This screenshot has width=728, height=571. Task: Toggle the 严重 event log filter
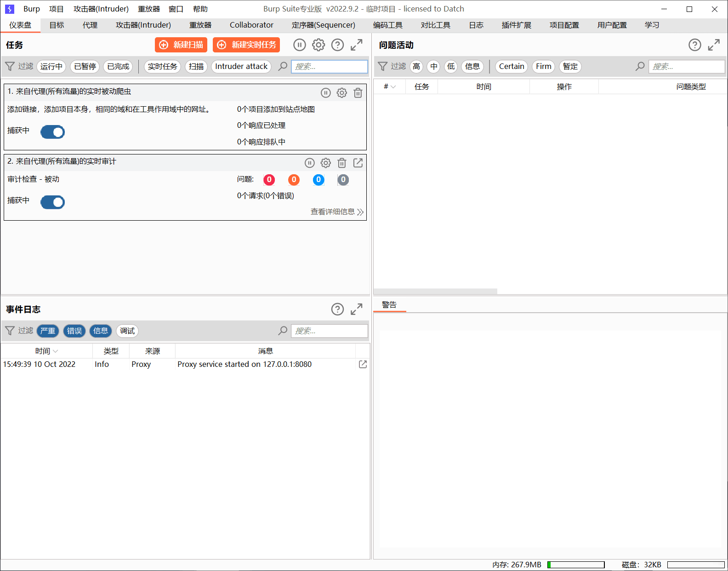48,331
